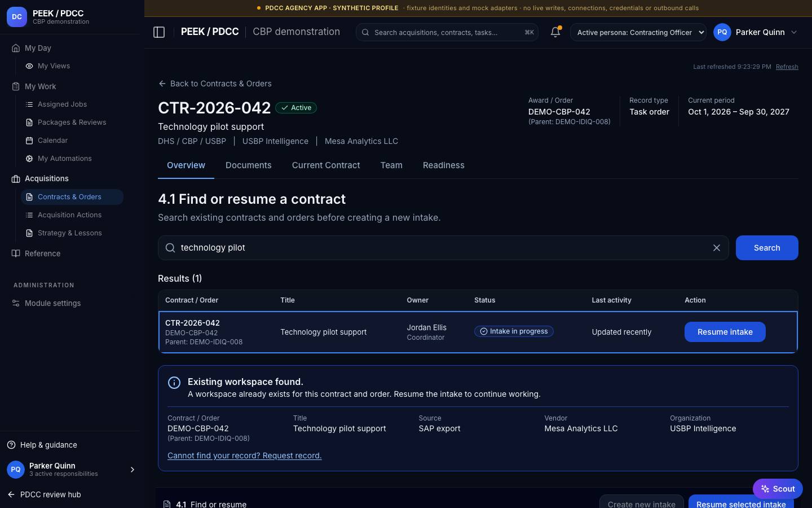
Task: Click the Updated recently cell
Action: tap(621, 332)
